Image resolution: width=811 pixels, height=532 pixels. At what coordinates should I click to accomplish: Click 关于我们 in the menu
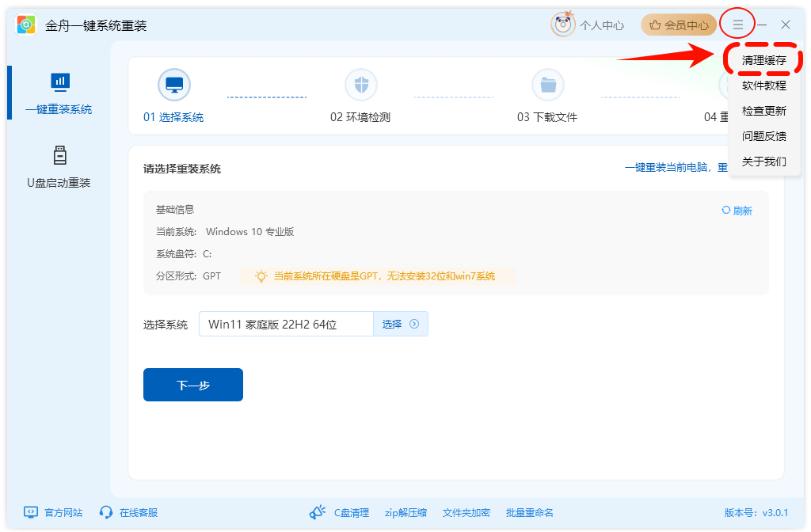763,161
